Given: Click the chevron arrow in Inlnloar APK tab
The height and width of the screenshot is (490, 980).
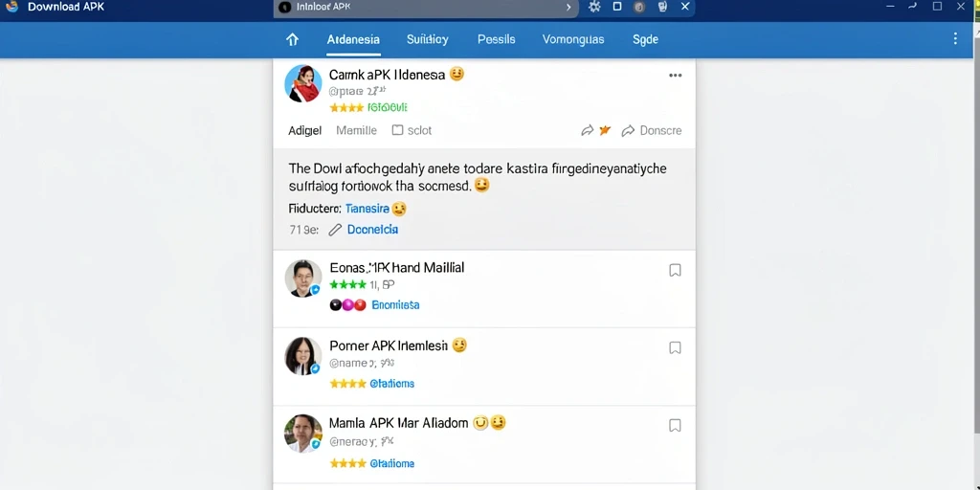Looking at the screenshot, I should pos(568,7).
